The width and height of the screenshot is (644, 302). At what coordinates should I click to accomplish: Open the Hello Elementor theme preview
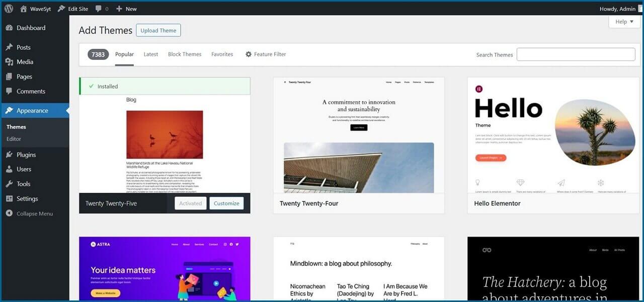(x=553, y=135)
